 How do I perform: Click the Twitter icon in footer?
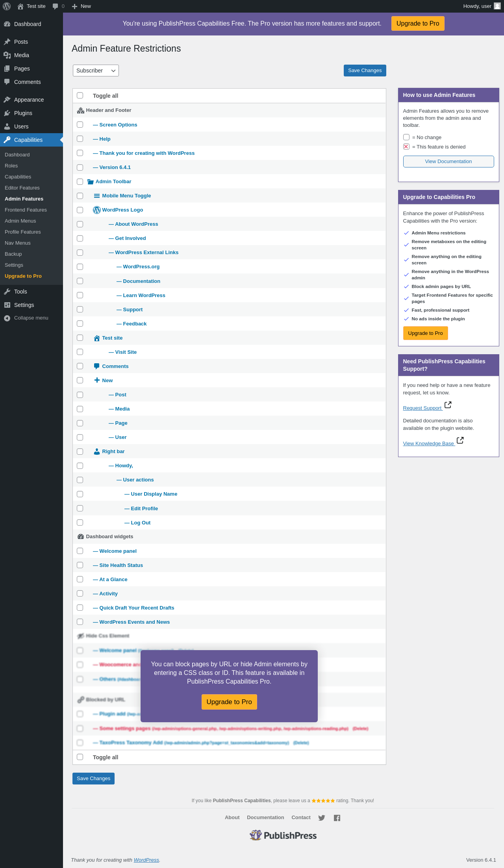click(322, 818)
